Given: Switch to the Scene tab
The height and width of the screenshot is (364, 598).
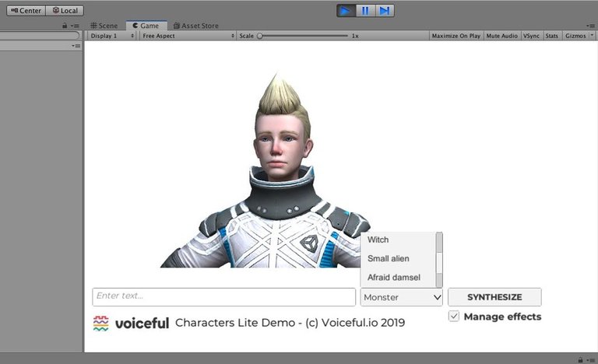Looking at the screenshot, I should (x=104, y=26).
